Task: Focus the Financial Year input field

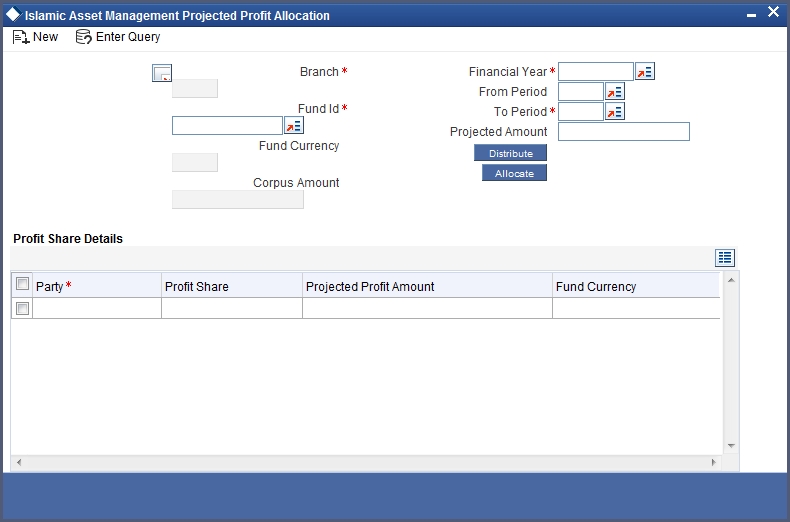Action: point(596,72)
